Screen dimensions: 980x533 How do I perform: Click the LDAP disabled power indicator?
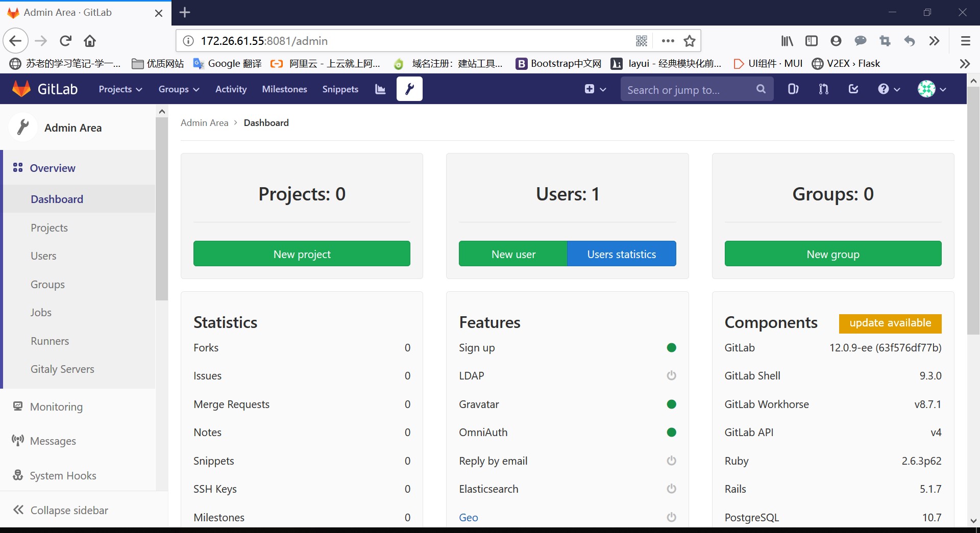click(x=671, y=376)
